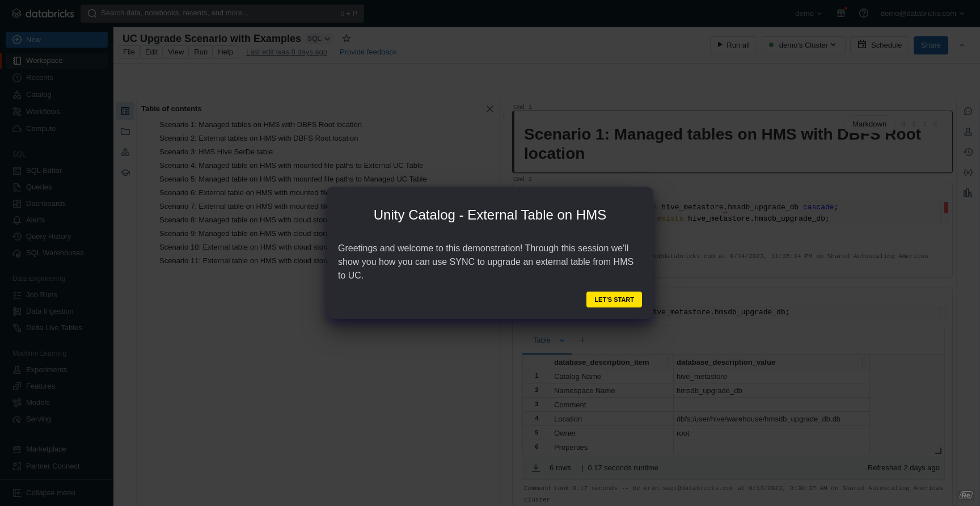
Task: Add a new visualization tab
Action: coord(582,340)
